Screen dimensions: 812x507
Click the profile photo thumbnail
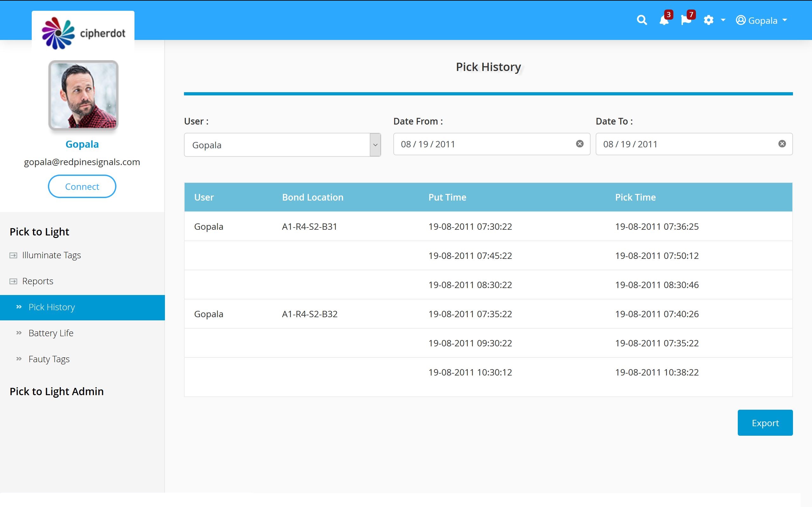(83, 95)
